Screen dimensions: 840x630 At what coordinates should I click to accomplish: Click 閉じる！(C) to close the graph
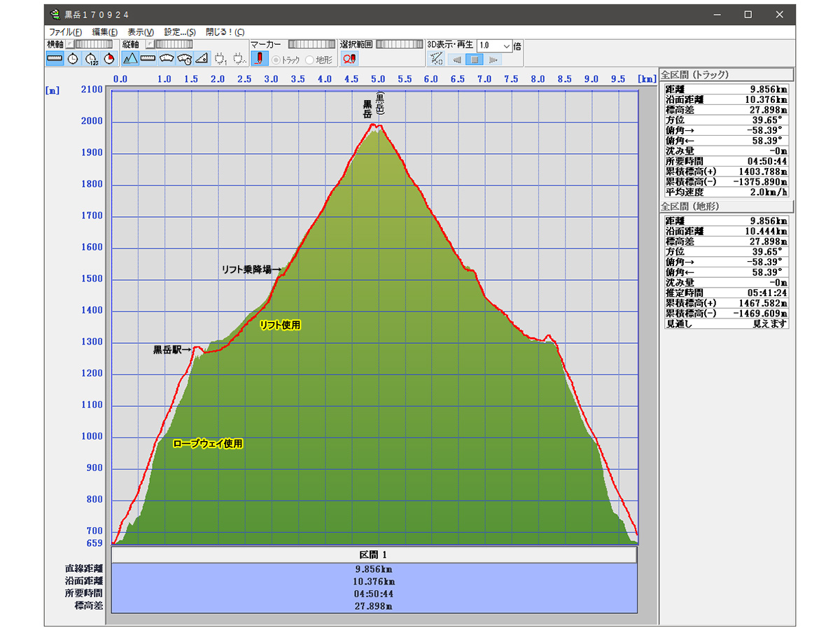tap(225, 32)
